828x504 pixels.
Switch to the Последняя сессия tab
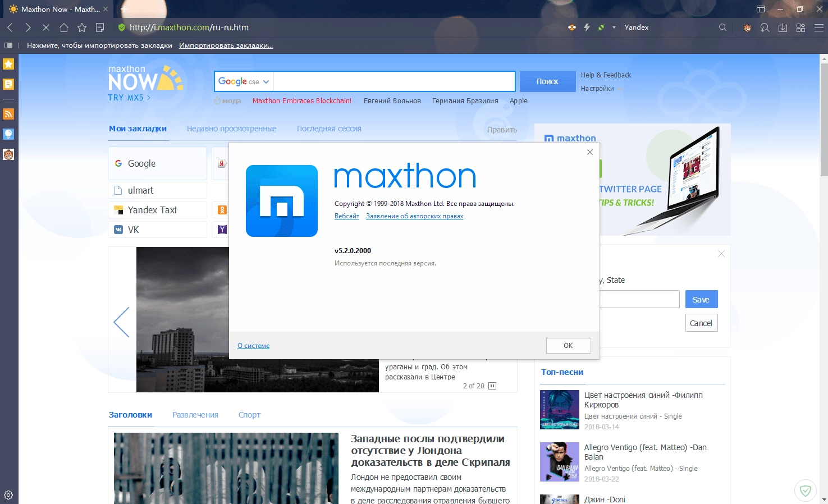[329, 129]
